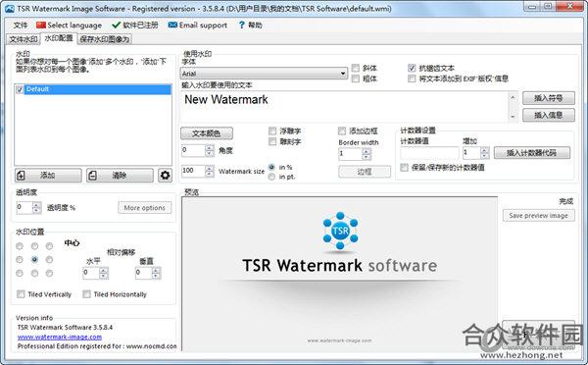Enable 斜体 italic checkbox
The image size is (588, 365).
(x=355, y=68)
